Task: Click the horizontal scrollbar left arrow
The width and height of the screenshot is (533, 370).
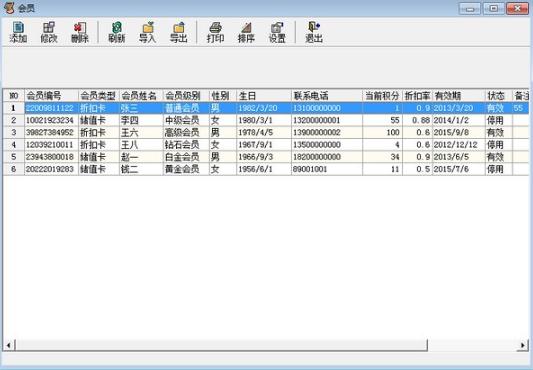Action: click(x=8, y=346)
